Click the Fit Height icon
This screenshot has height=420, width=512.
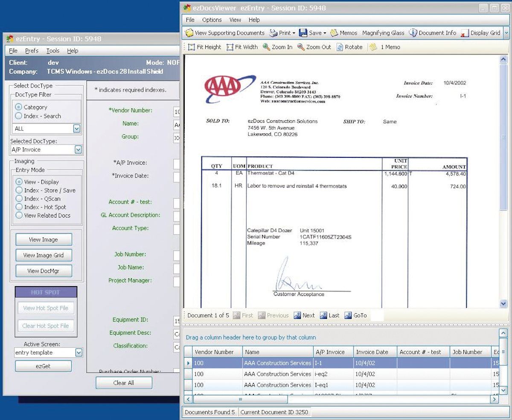[x=204, y=47]
